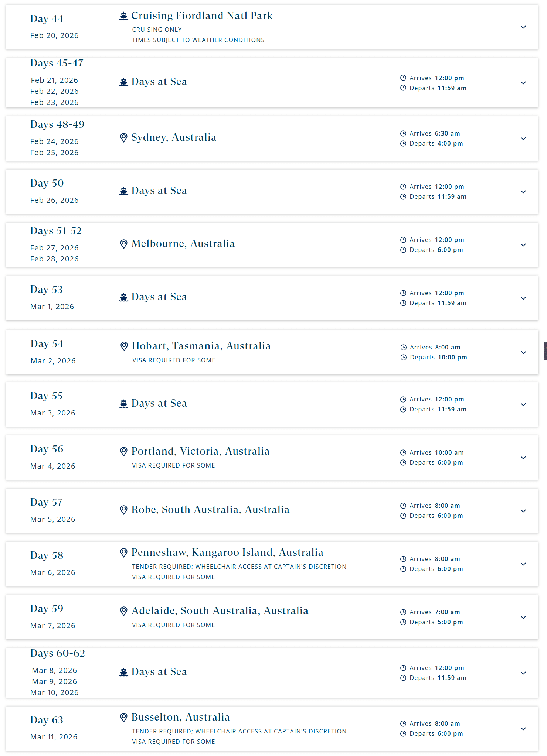This screenshot has width=547, height=756.
Task: Click the ship icon on Day 50 Days at Sea
Action: pos(123,191)
